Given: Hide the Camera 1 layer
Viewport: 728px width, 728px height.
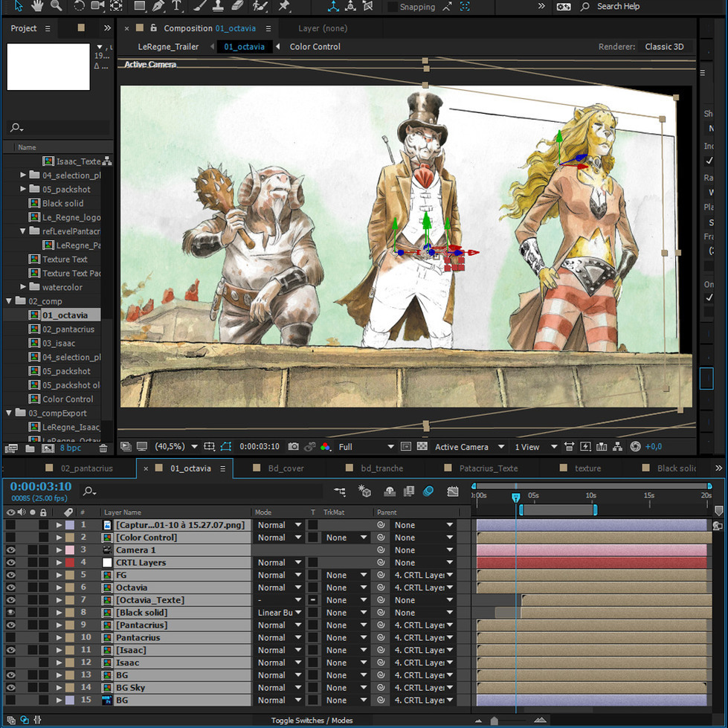Looking at the screenshot, I should coord(10,550).
